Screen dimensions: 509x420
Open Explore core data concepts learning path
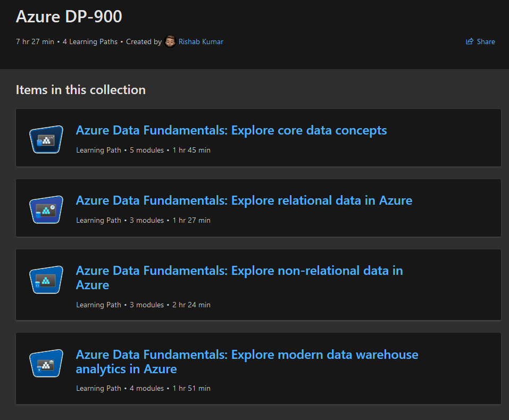point(231,130)
